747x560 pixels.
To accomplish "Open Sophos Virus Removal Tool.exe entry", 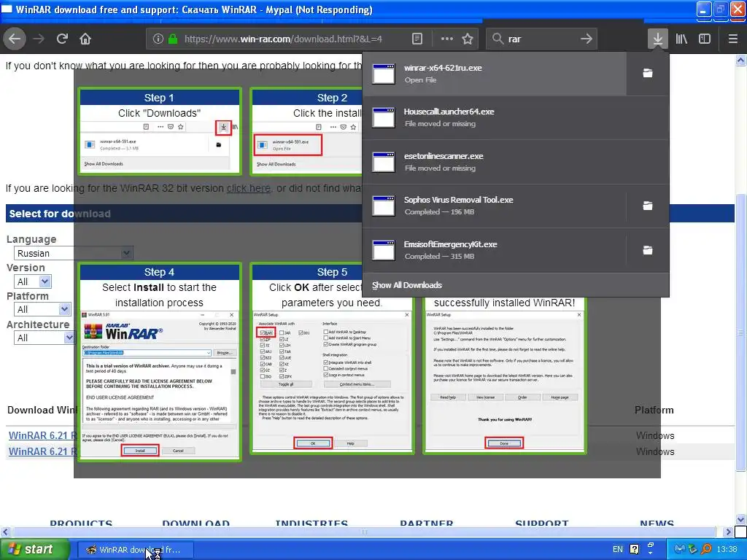I will [x=495, y=206].
